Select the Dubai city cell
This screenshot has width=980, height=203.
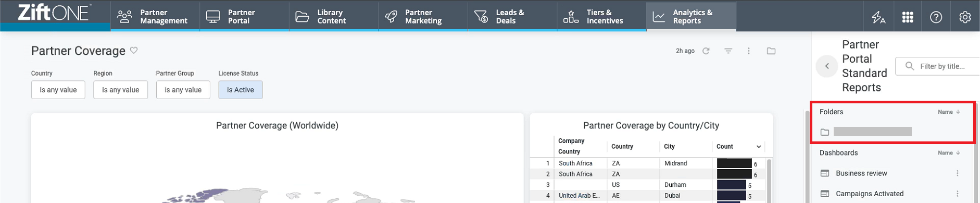click(686, 196)
